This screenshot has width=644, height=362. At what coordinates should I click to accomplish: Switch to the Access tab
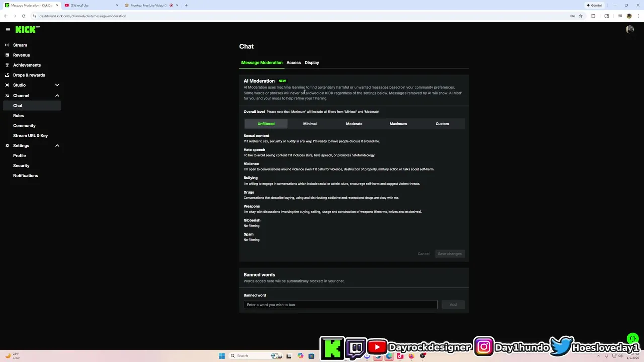(293, 63)
